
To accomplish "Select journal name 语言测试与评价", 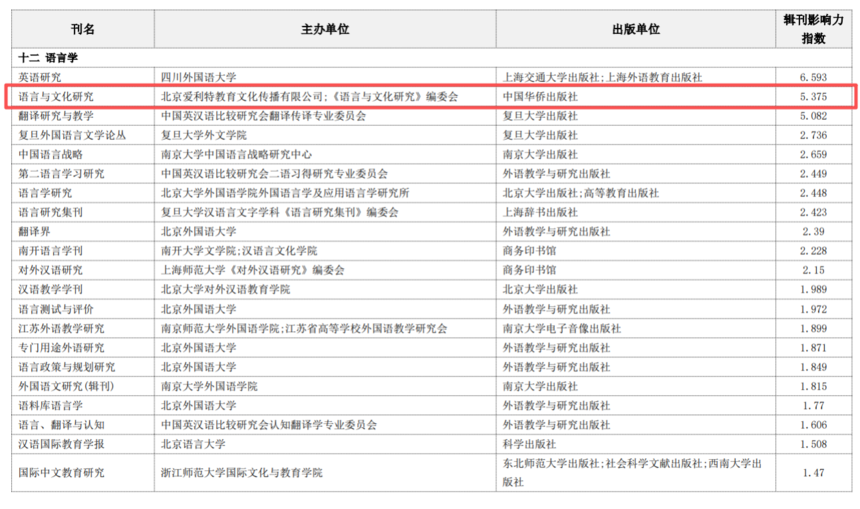I will 56,309.
